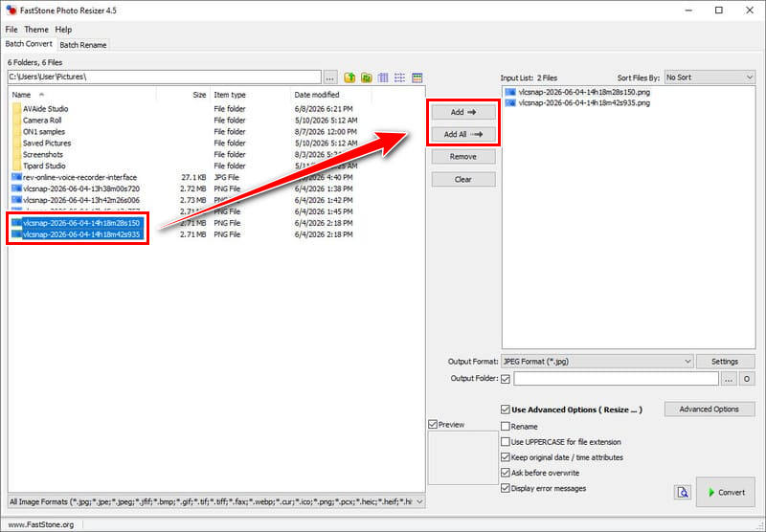The height and width of the screenshot is (532, 766).
Task: Click the JPG File item type cell
Action: click(226, 177)
